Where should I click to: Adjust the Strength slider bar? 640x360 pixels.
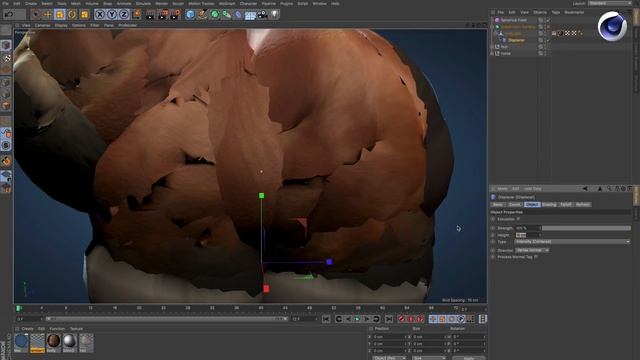tap(586, 228)
